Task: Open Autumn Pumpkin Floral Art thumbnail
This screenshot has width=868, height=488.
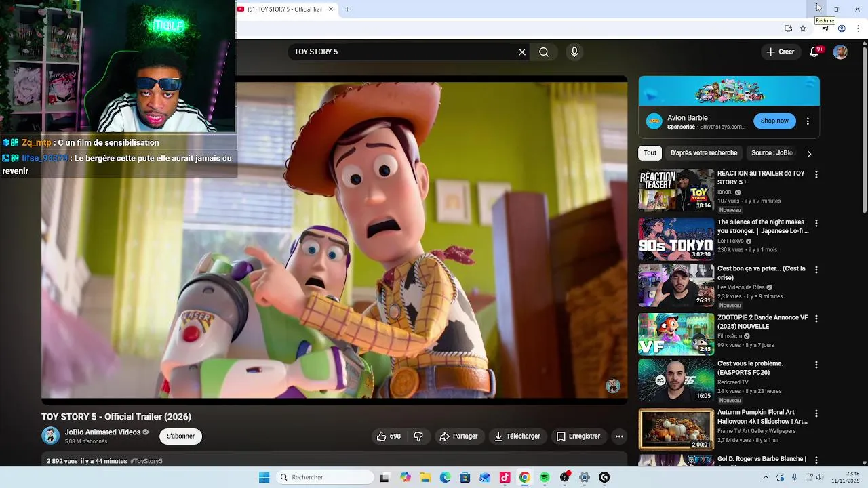Action: pos(676,429)
